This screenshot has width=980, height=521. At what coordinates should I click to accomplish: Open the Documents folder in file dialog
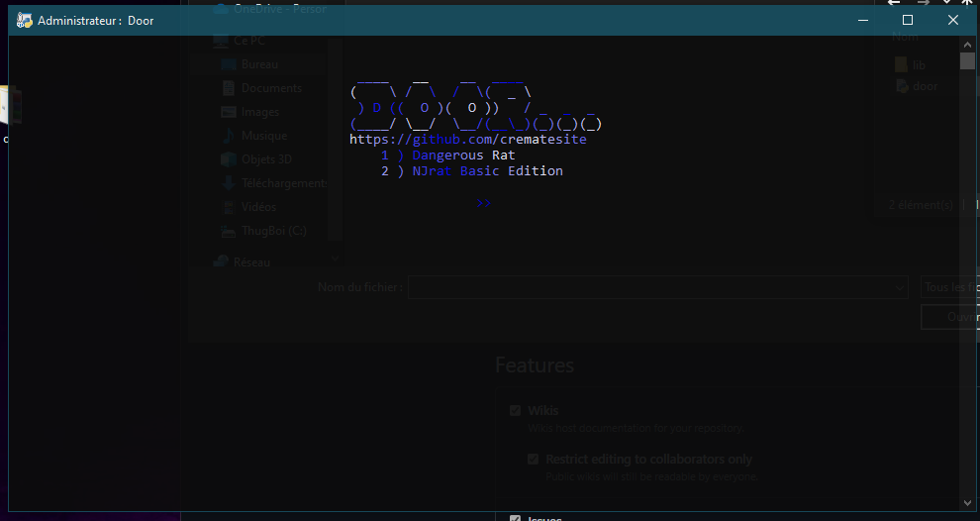tap(262, 88)
